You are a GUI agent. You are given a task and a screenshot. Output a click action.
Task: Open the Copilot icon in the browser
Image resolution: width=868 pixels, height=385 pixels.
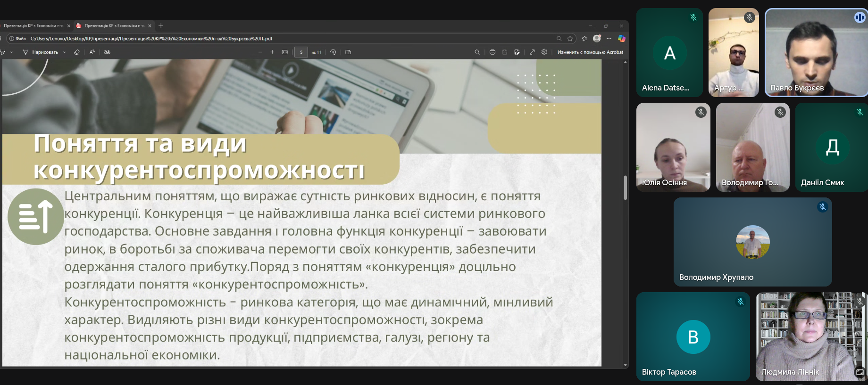pyautogui.click(x=622, y=39)
